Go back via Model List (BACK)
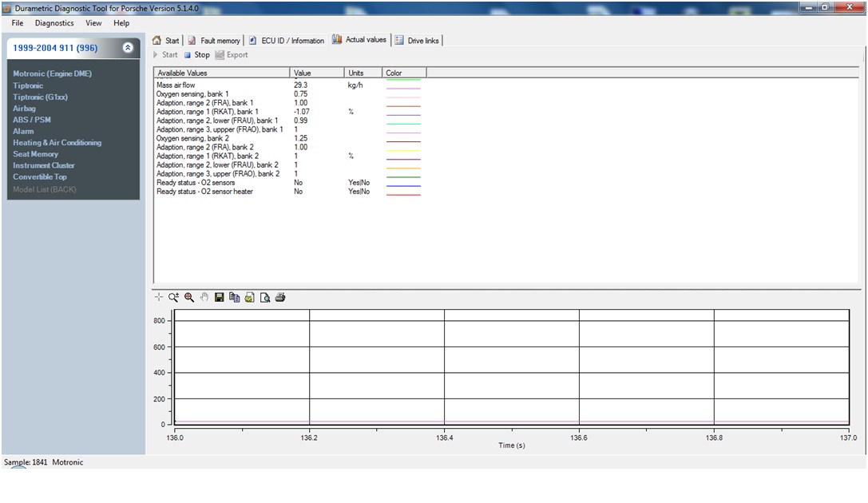868x503 pixels. (44, 189)
